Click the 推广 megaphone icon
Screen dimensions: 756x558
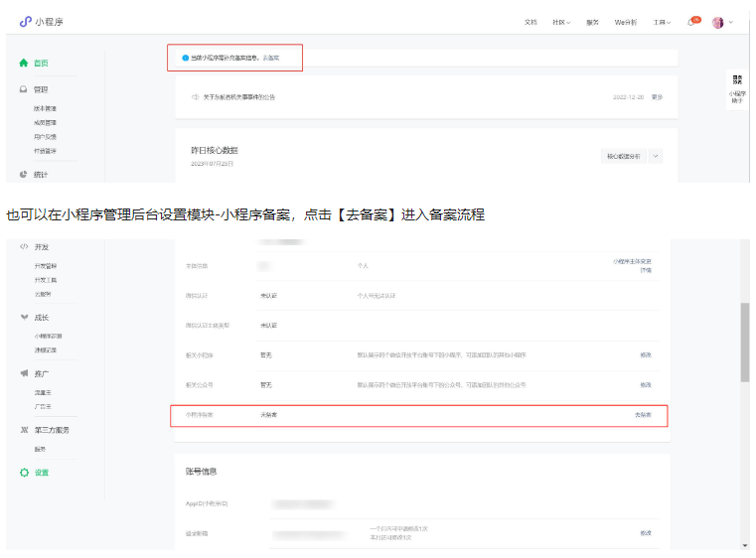pyautogui.click(x=24, y=373)
